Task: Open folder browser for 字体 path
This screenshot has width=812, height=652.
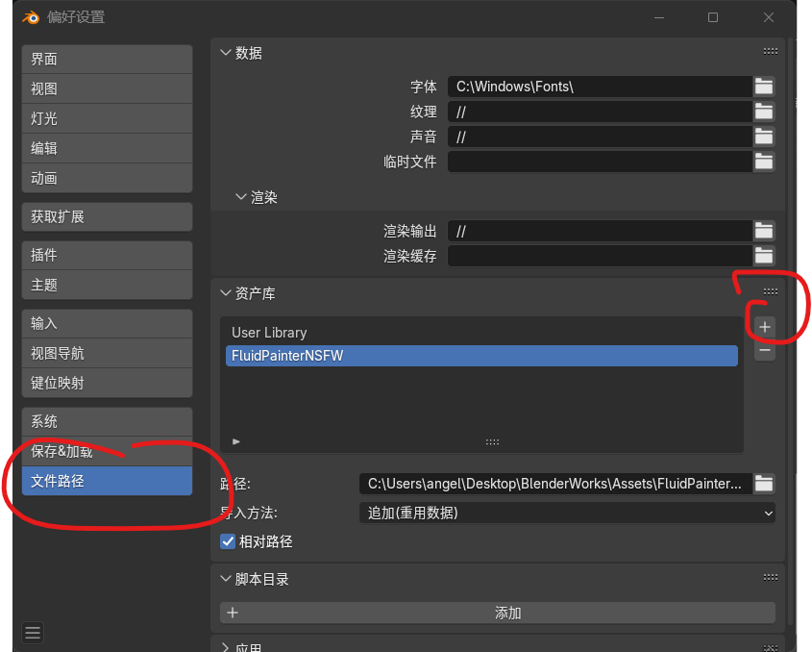Action: [764, 87]
